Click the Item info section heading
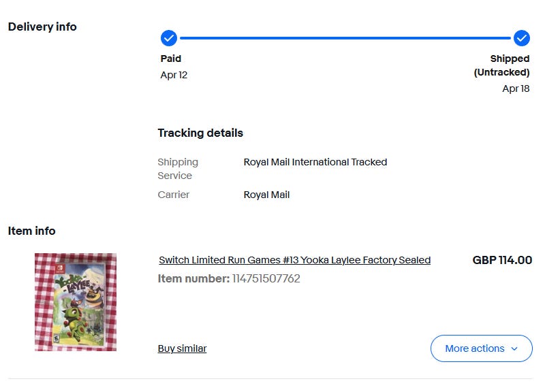The image size is (545, 392). (31, 231)
